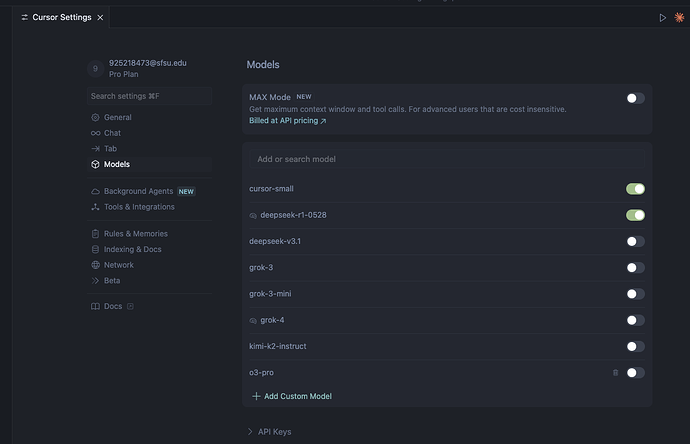Focus the Search settings field
This screenshot has height=444, width=690.
pyautogui.click(x=150, y=96)
